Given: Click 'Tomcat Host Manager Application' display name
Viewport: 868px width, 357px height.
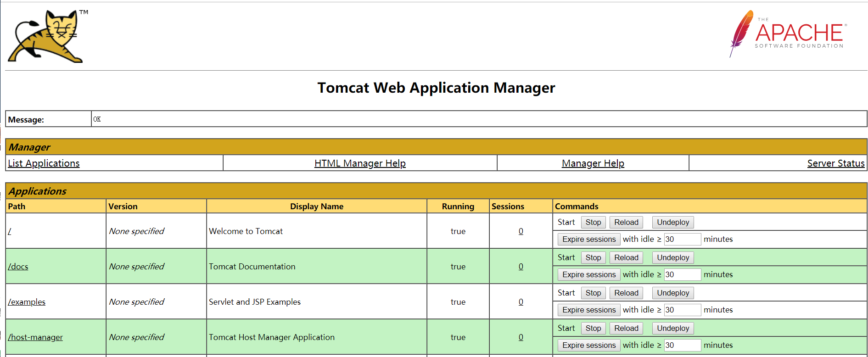Looking at the screenshot, I should pyautogui.click(x=272, y=337).
